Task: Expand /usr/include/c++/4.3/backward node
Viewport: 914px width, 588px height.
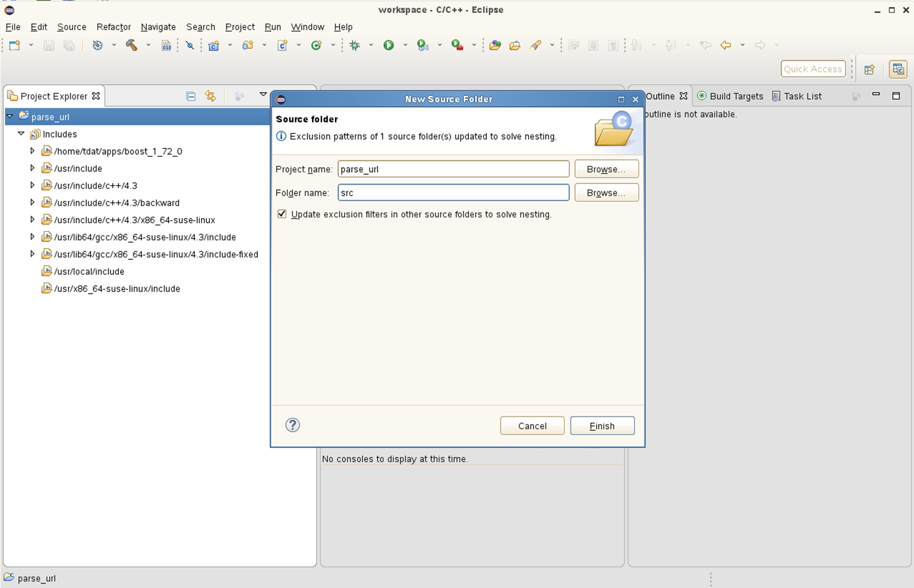Action: [x=32, y=202]
